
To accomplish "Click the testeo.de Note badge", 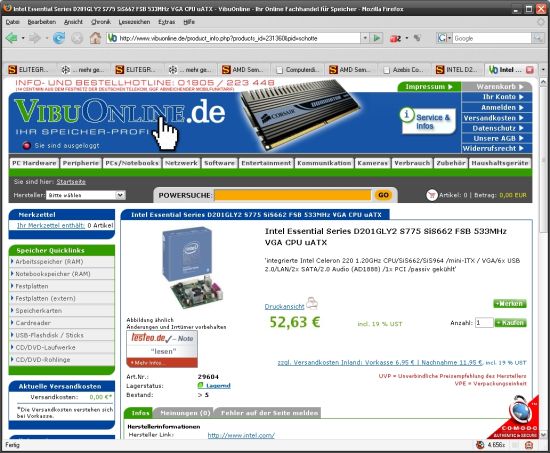I will [x=162, y=349].
